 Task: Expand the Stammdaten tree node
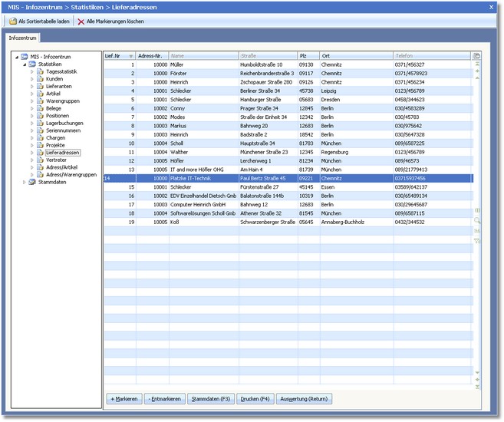pyautogui.click(x=24, y=183)
